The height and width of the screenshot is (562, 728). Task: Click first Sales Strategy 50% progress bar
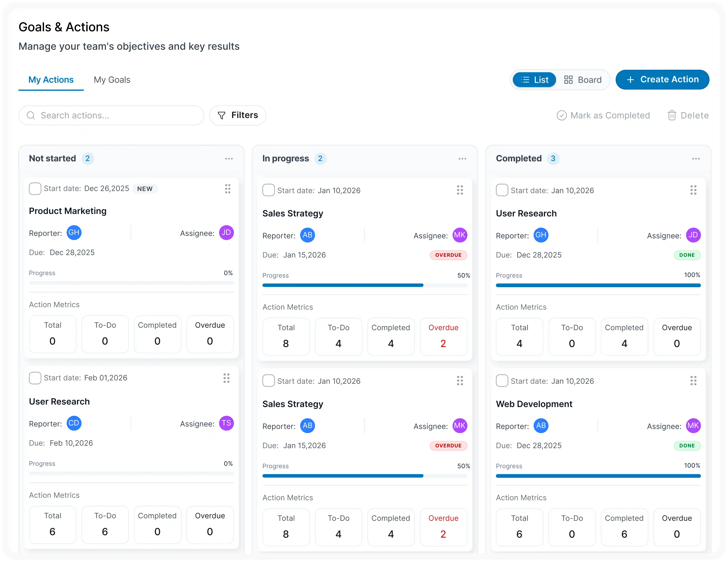[365, 285]
